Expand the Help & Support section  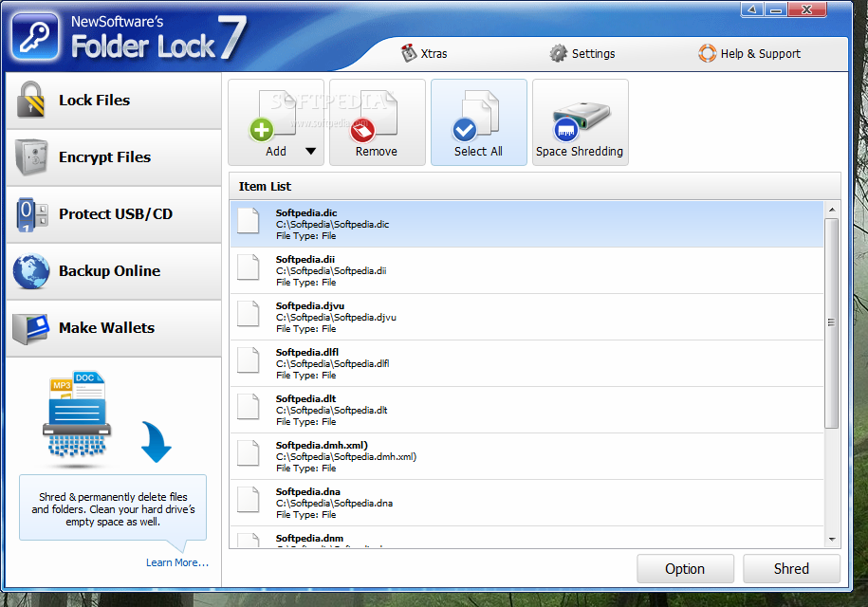[748, 54]
